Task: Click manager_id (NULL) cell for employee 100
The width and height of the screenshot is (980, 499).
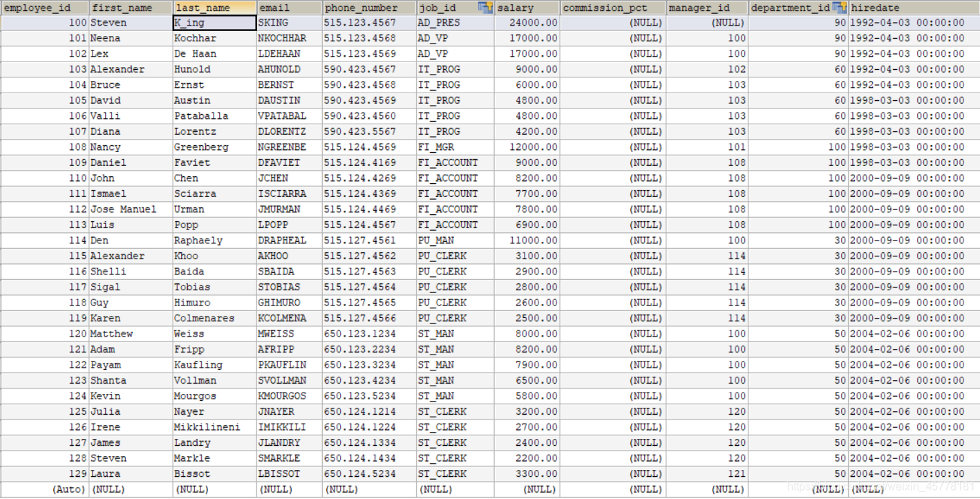Action: (707, 23)
